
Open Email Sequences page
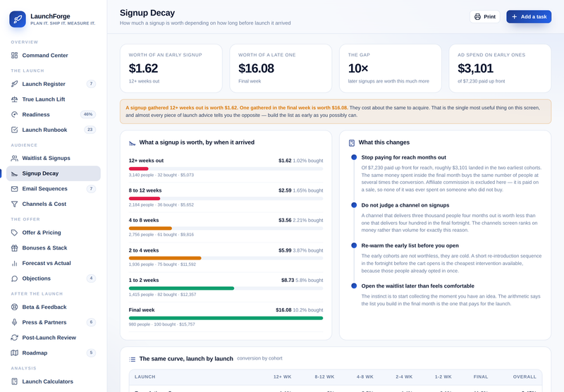pyautogui.click(x=54, y=189)
